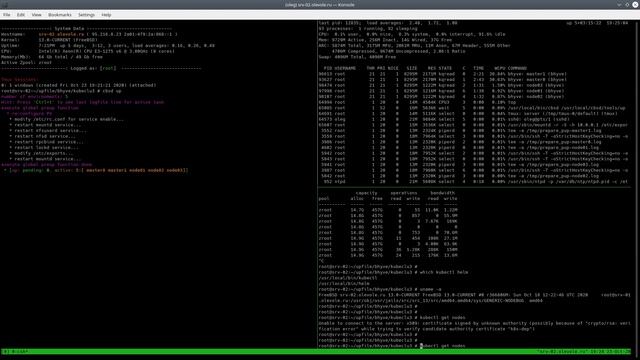Click the tmux status bar window label on left
Screen dimensions: 640x360
tap(16, 351)
